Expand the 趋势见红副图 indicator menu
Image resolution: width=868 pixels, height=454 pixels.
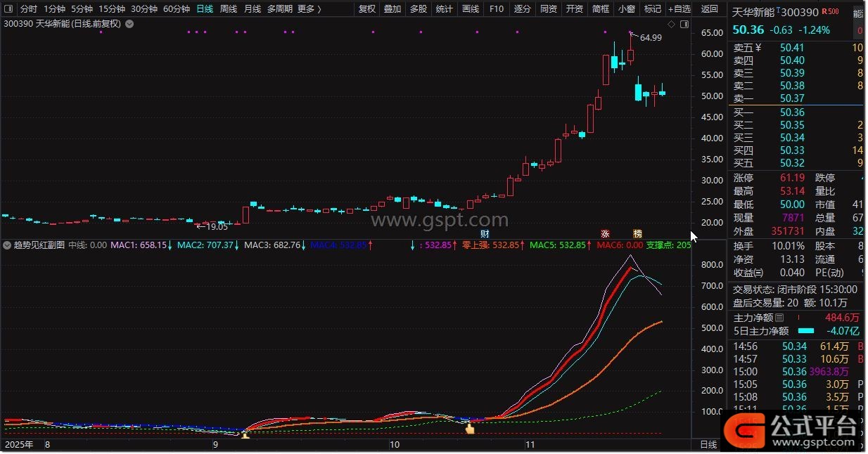(x=8, y=245)
